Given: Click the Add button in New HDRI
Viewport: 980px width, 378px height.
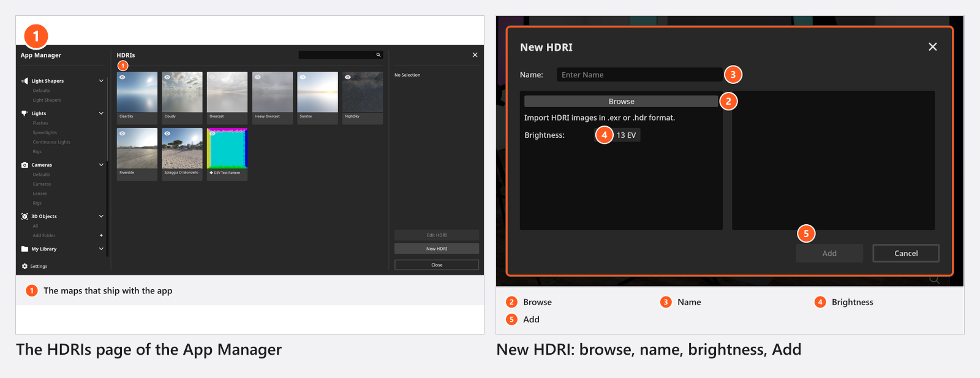Looking at the screenshot, I should (829, 254).
